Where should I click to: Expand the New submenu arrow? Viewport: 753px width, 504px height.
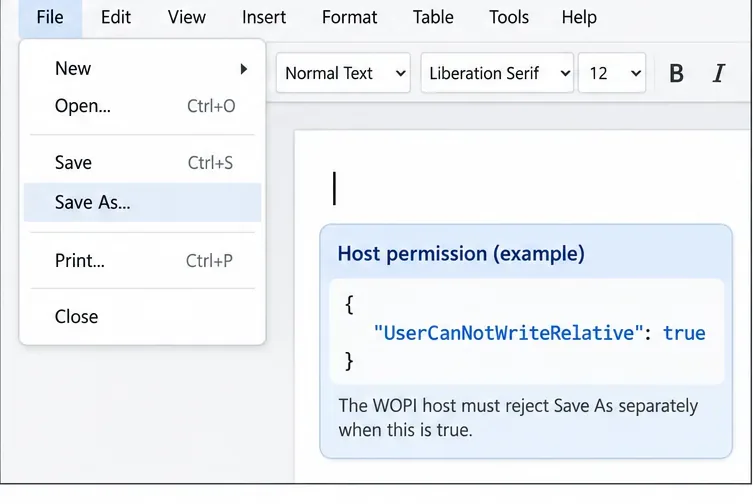[244, 69]
